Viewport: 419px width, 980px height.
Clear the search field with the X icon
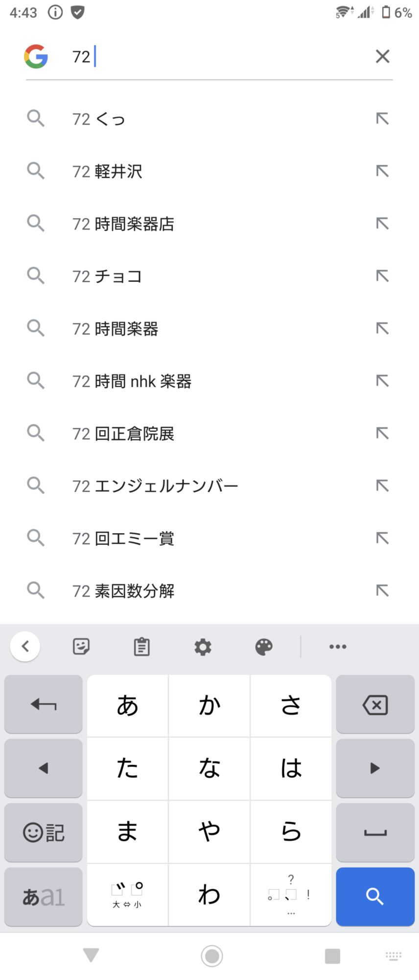[x=382, y=56]
